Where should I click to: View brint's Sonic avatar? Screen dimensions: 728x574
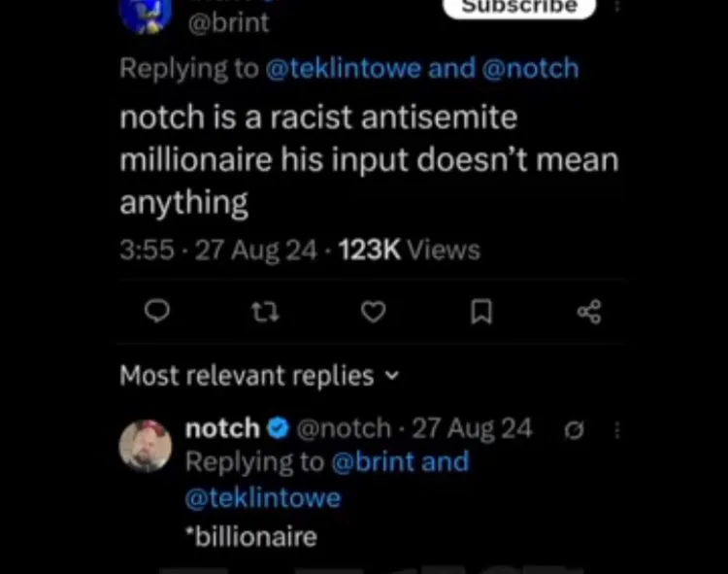(x=146, y=15)
